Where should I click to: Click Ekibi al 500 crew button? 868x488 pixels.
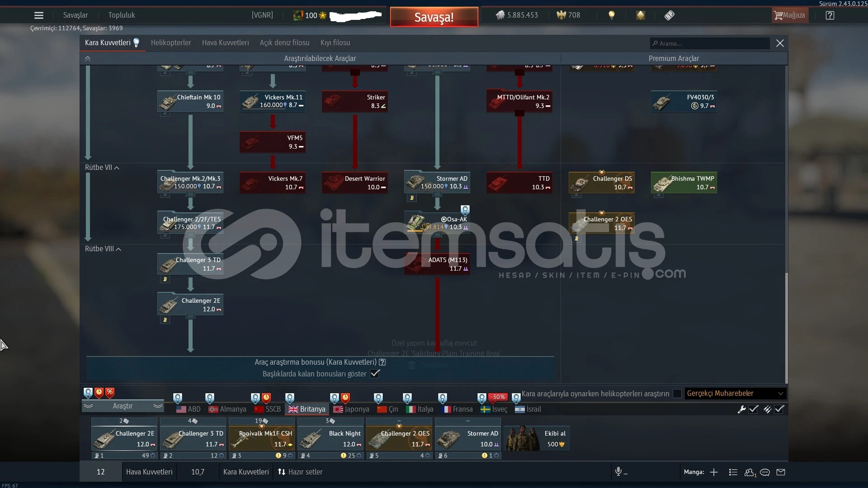537,438
